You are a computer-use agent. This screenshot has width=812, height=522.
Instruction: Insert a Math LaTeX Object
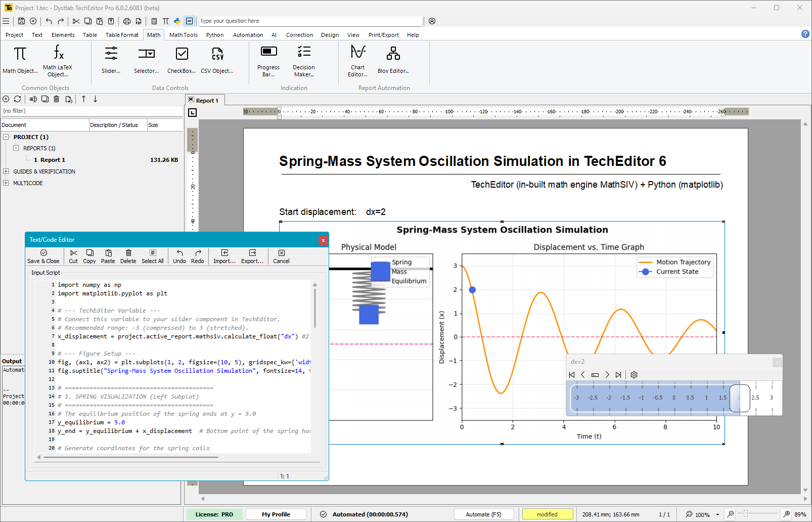click(58, 61)
